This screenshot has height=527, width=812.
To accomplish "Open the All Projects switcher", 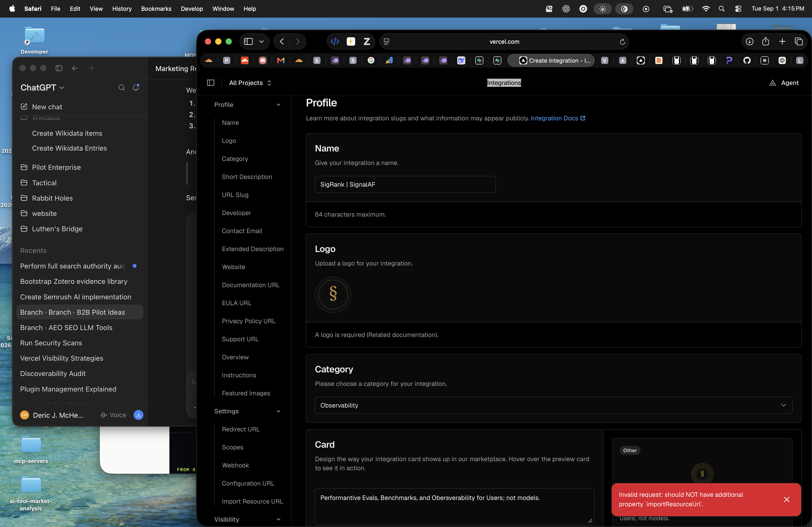I will (250, 83).
